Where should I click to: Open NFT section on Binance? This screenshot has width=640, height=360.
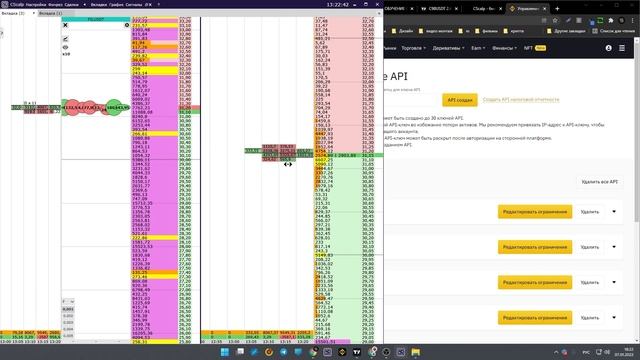(535, 48)
